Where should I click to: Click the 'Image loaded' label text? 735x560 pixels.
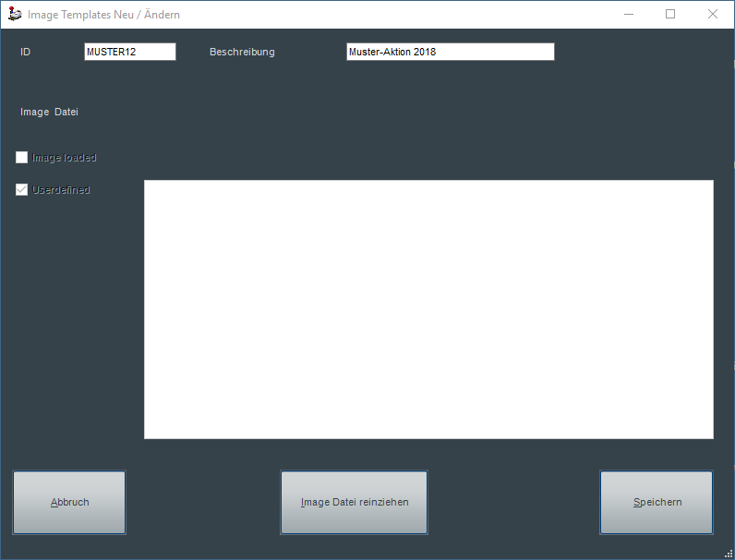pyautogui.click(x=64, y=158)
